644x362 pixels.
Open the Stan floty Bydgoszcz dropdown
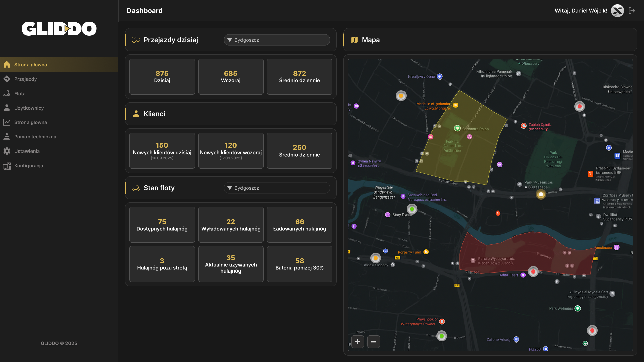(x=277, y=188)
